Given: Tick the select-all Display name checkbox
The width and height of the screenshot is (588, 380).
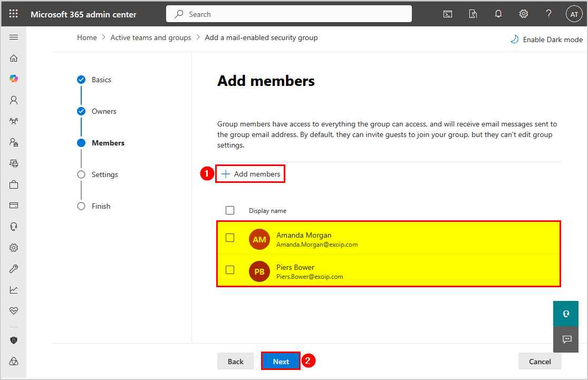Looking at the screenshot, I should (x=230, y=210).
